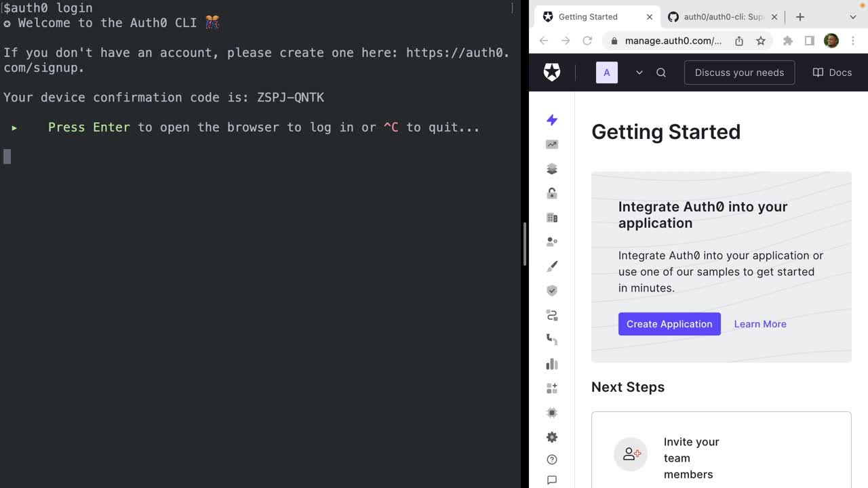Image resolution: width=868 pixels, height=488 pixels.
Task: Open Branding paintbrush icon in sidebar
Action: pos(552,266)
